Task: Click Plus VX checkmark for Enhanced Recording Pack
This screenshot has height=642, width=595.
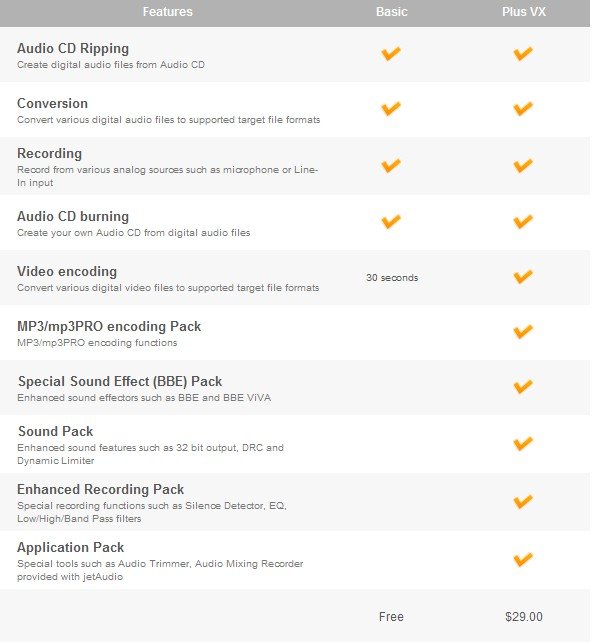Action: 523,502
